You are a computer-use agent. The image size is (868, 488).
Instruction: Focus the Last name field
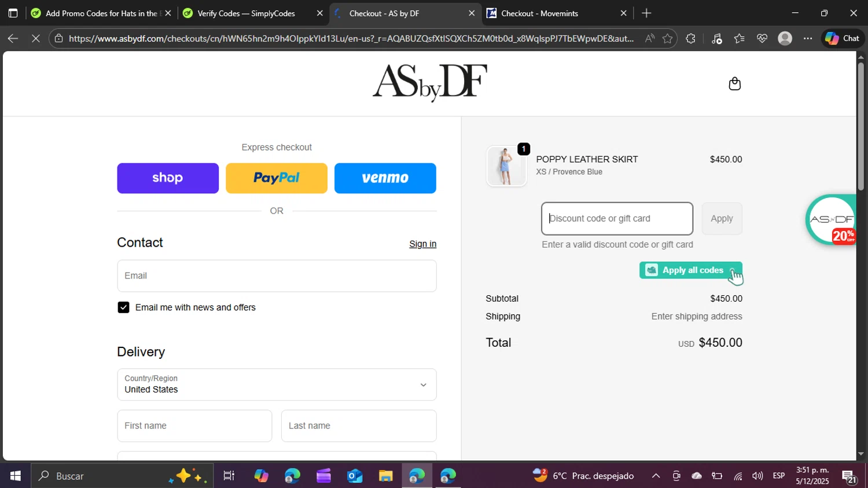pyautogui.click(x=359, y=426)
